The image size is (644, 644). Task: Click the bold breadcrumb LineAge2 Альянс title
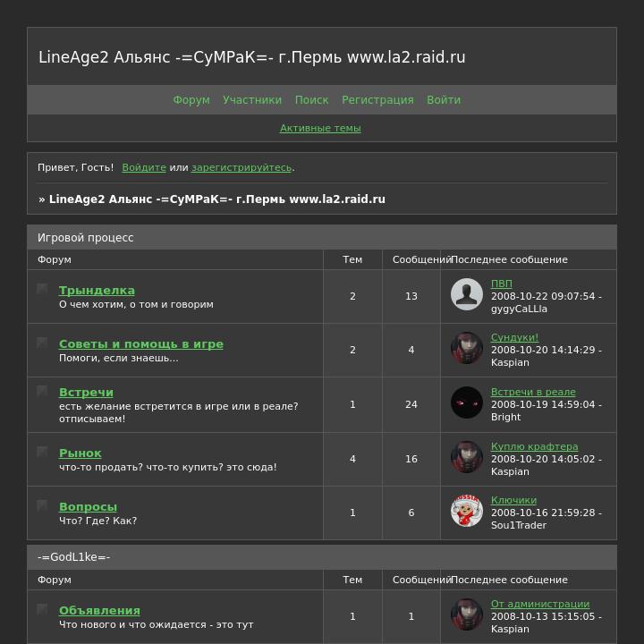pos(216,199)
